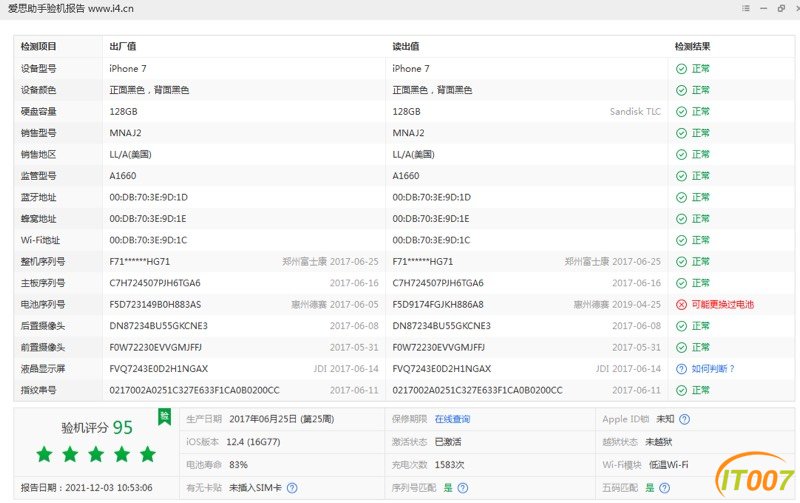Click the green check icon for 销售型号
Screen dimensions: 800x503
tap(681, 133)
